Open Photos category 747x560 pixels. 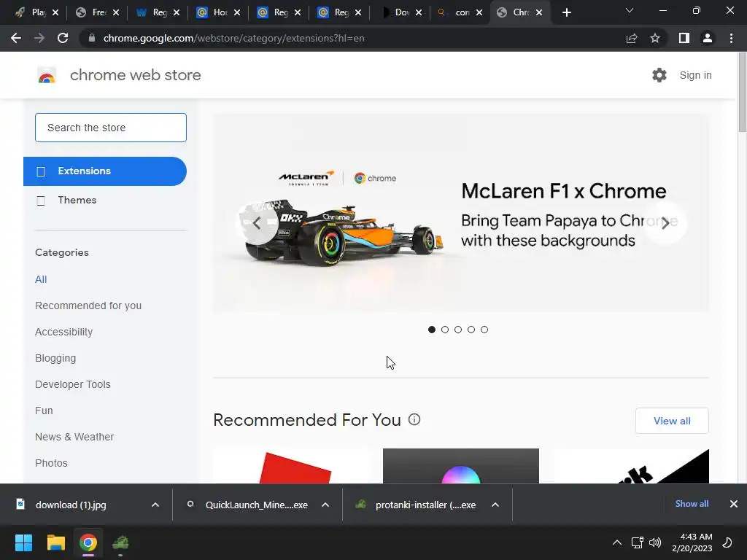[52, 463]
